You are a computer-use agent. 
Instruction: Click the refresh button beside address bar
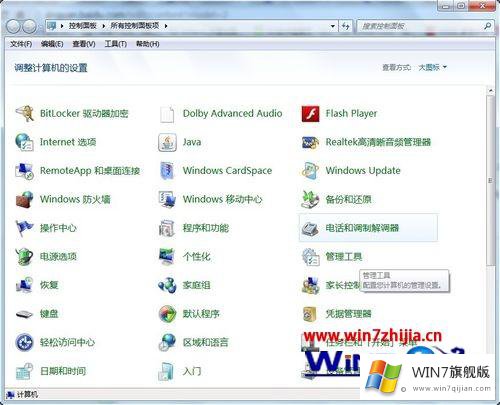coord(346,26)
